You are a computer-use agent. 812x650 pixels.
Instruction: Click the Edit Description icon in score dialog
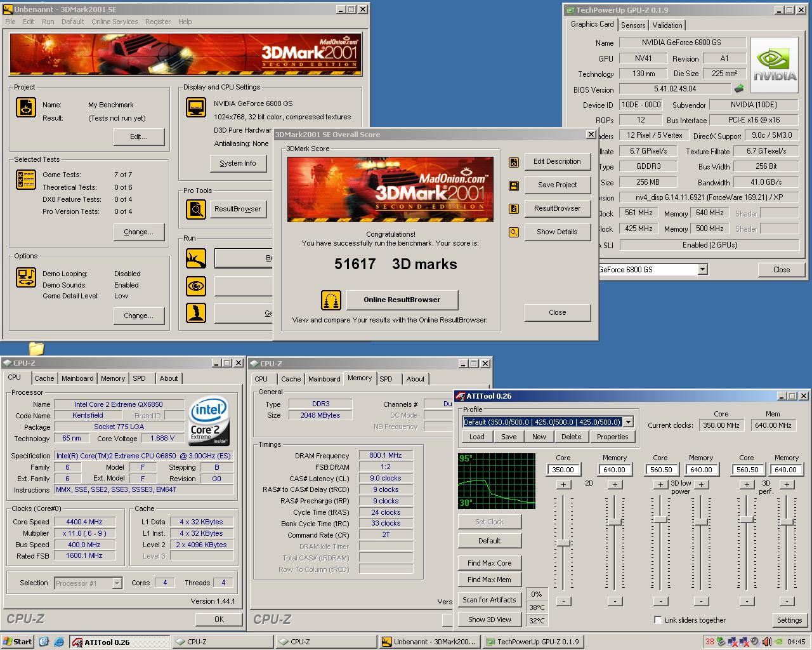point(514,162)
